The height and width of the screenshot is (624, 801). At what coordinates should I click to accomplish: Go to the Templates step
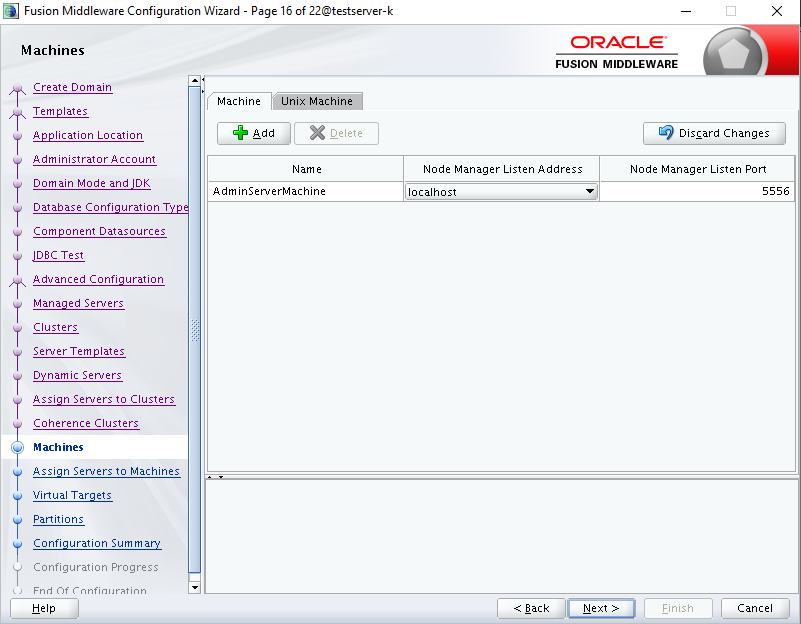point(60,111)
